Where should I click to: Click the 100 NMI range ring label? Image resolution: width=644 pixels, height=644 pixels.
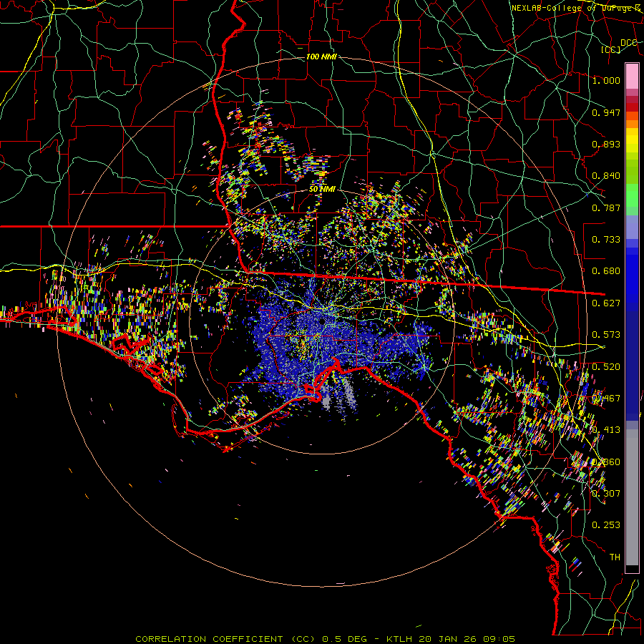click(321, 57)
